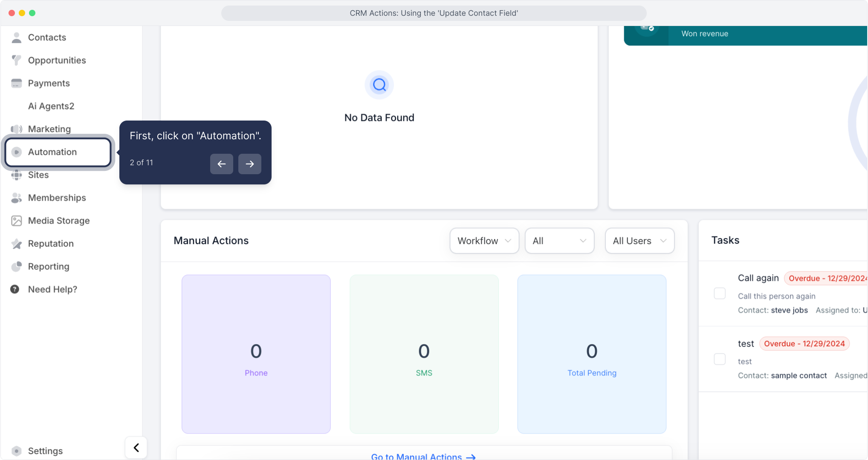The image size is (868, 460).
Task: Open Memberships in the sidebar
Action: (x=57, y=198)
